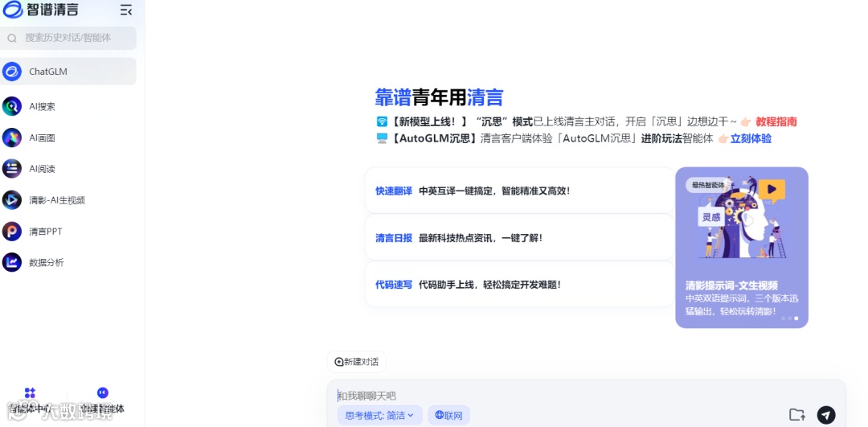Screen dimensions: 868x427
Task: Collapse the sidebar with the toggle icon
Action: point(125,10)
